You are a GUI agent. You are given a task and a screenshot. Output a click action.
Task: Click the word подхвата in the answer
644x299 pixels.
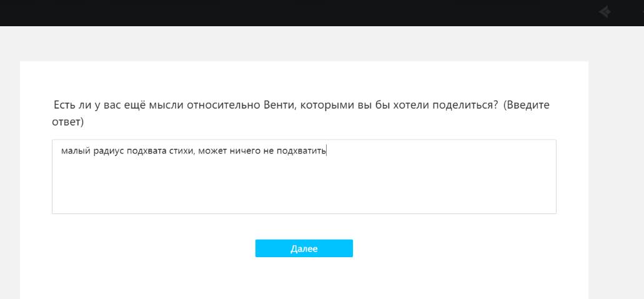click(x=145, y=151)
